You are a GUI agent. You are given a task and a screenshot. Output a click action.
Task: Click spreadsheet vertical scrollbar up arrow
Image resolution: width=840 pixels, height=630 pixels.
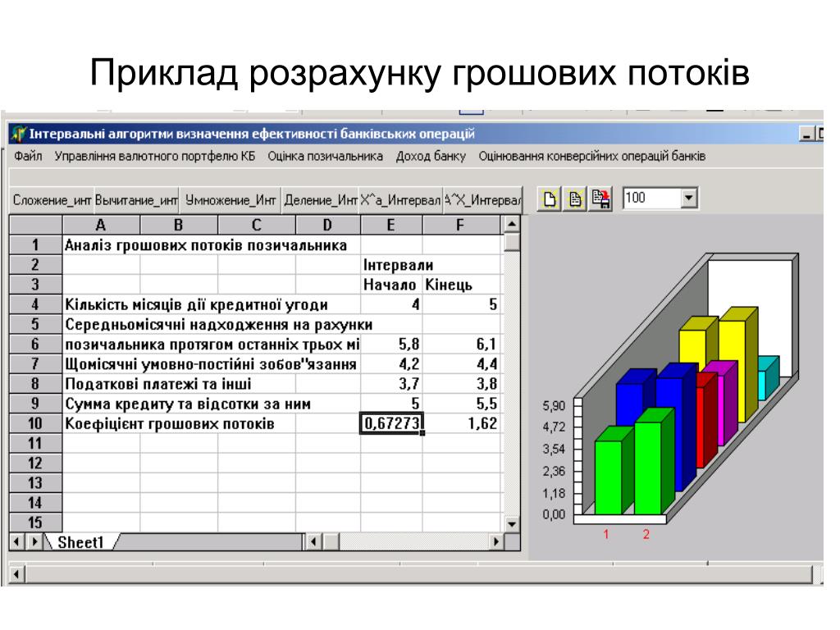click(x=512, y=224)
